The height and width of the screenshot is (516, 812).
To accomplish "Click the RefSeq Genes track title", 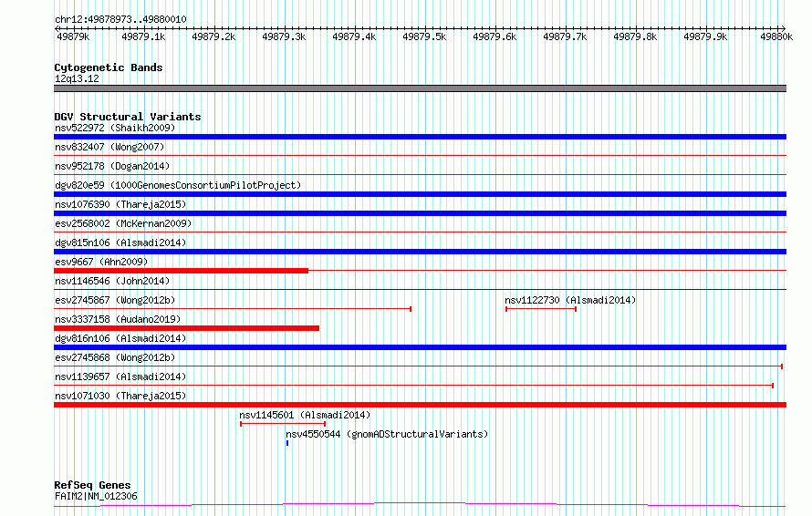I will 92,485.
